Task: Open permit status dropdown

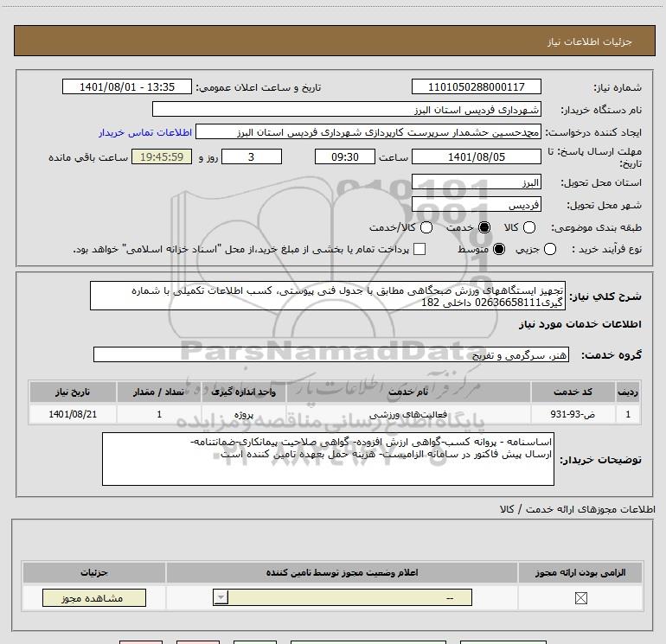Action: coord(343,597)
